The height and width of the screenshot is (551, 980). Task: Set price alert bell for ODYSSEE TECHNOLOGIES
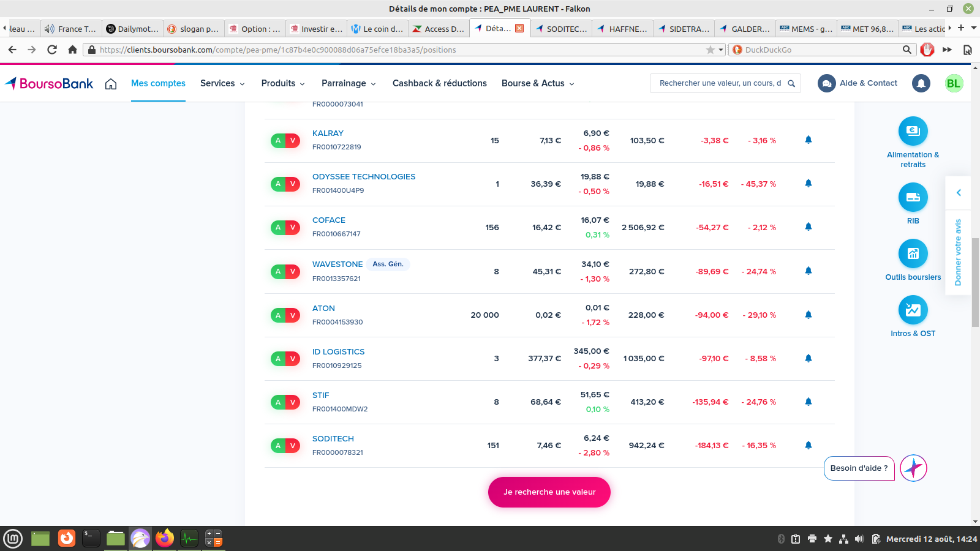[x=808, y=183]
